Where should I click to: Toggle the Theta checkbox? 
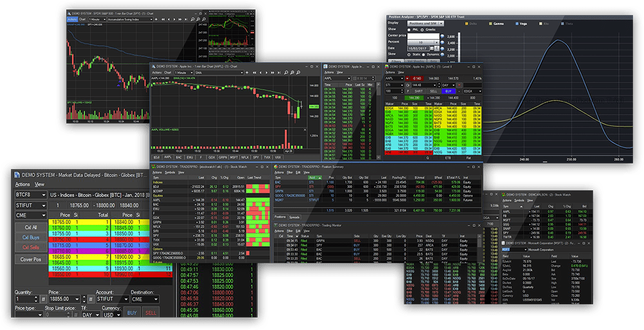(563, 24)
